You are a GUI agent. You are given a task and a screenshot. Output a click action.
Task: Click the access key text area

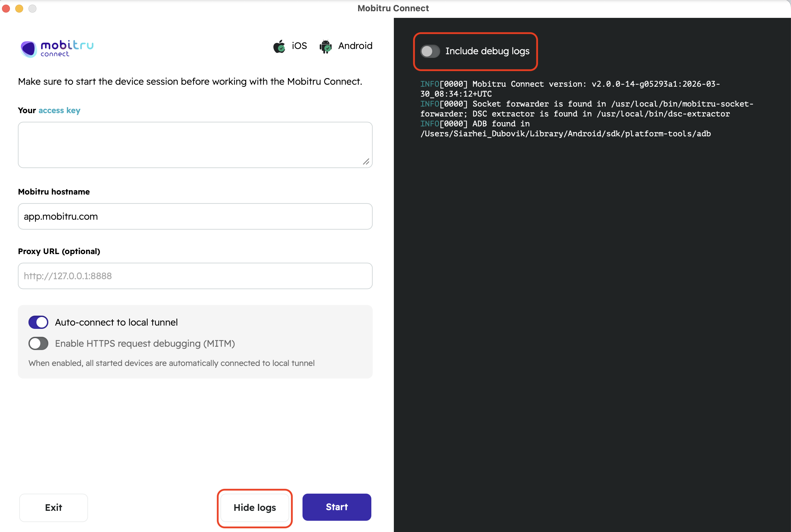pyautogui.click(x=195, y=145)
